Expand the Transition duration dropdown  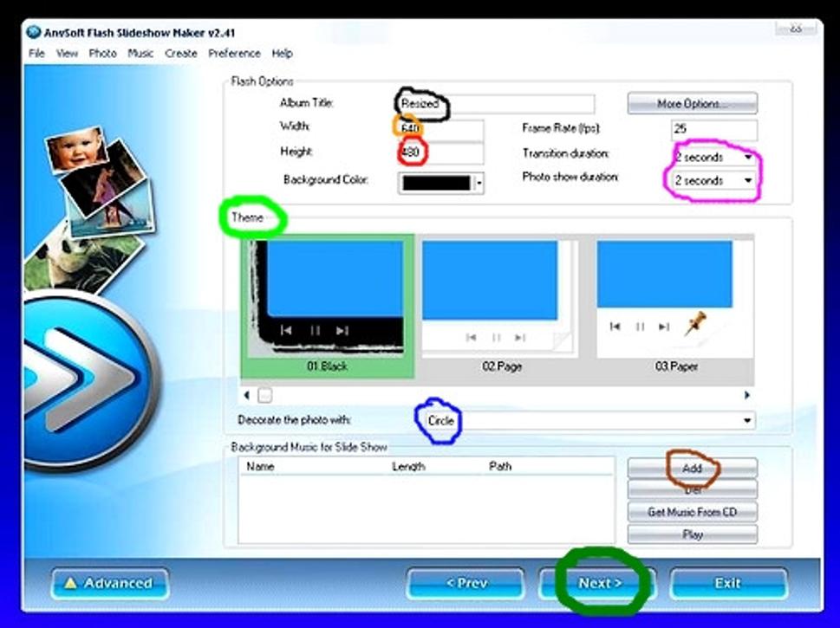(748, 158)
